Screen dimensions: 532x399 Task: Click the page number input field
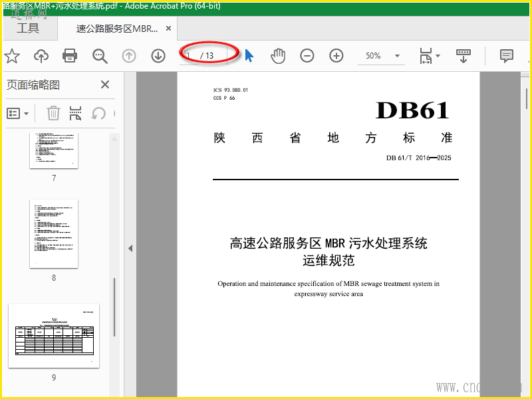[x=189, y=56]
